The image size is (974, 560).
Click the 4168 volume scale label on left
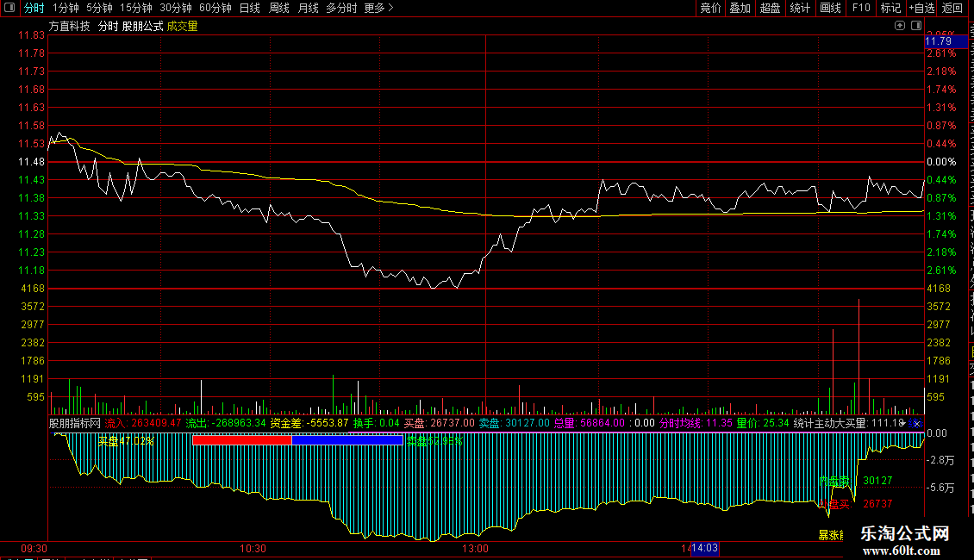pos(33,288)
